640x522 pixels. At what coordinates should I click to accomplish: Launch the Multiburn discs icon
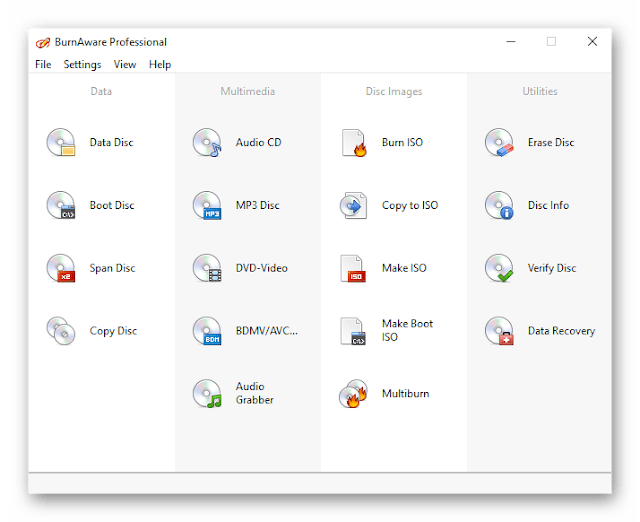click(353, 394)
